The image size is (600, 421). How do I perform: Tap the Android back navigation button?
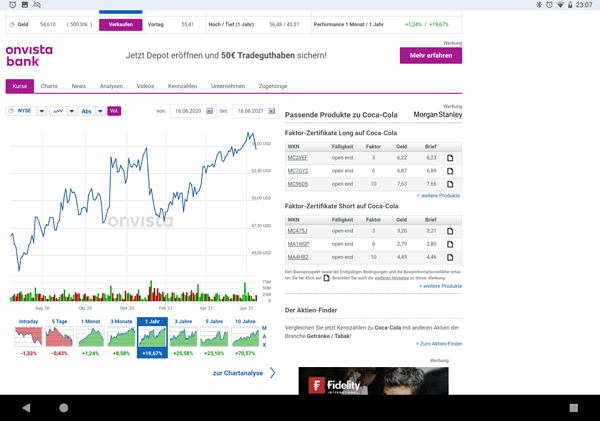coord(26,407)
